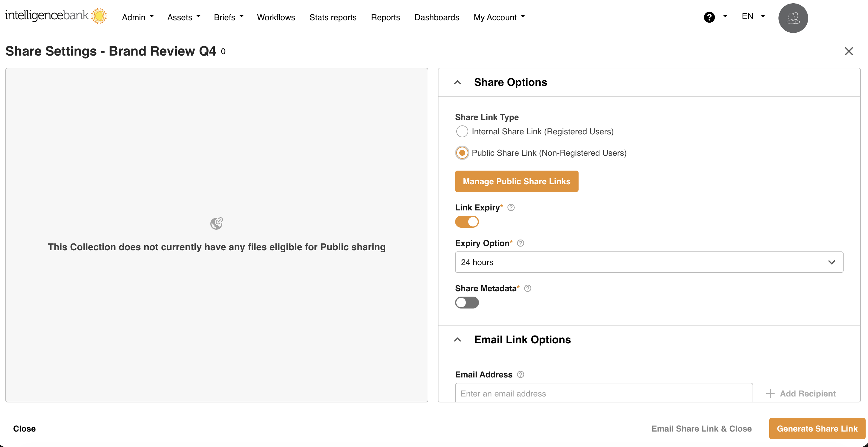
Task: Turn off the Link Expiry toggle
Action: point(467,222)
